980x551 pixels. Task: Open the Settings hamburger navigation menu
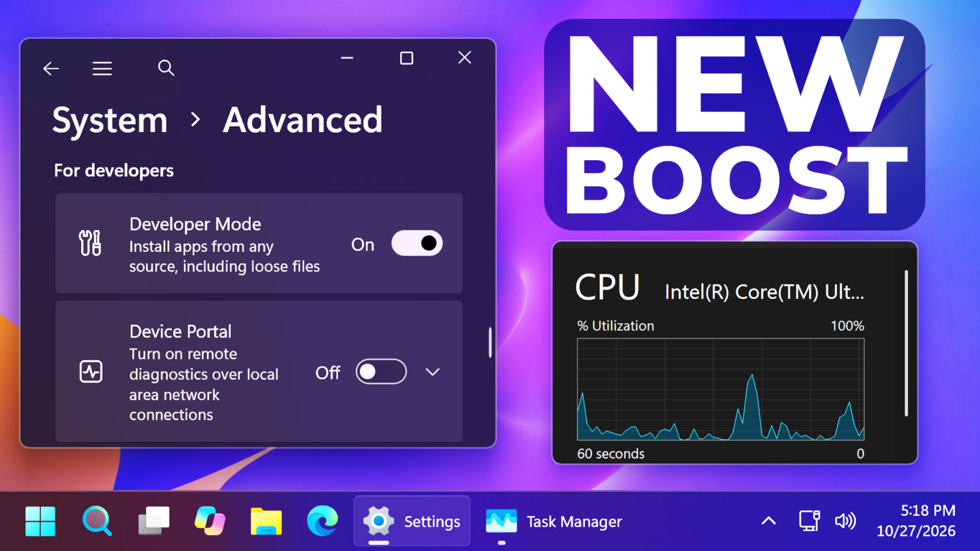[102, 68]
